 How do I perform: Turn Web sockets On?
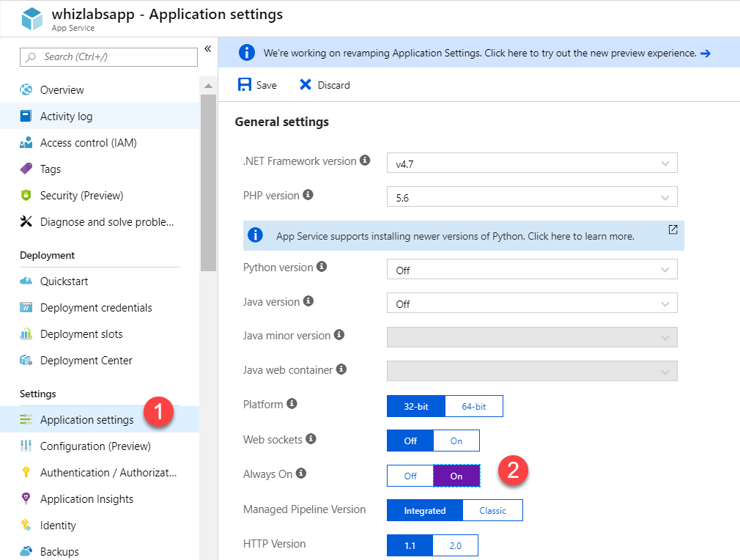456,441
